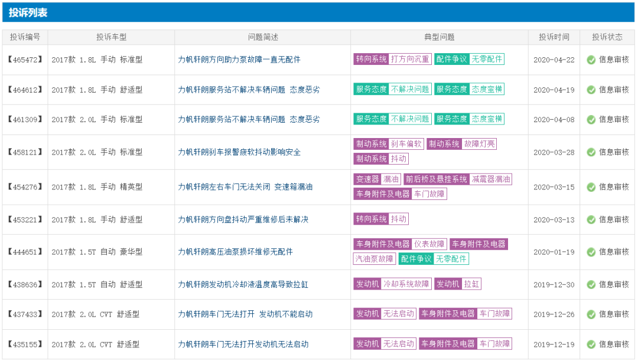
Task: Click green check icon in row 461309
Action: (591, 120)
